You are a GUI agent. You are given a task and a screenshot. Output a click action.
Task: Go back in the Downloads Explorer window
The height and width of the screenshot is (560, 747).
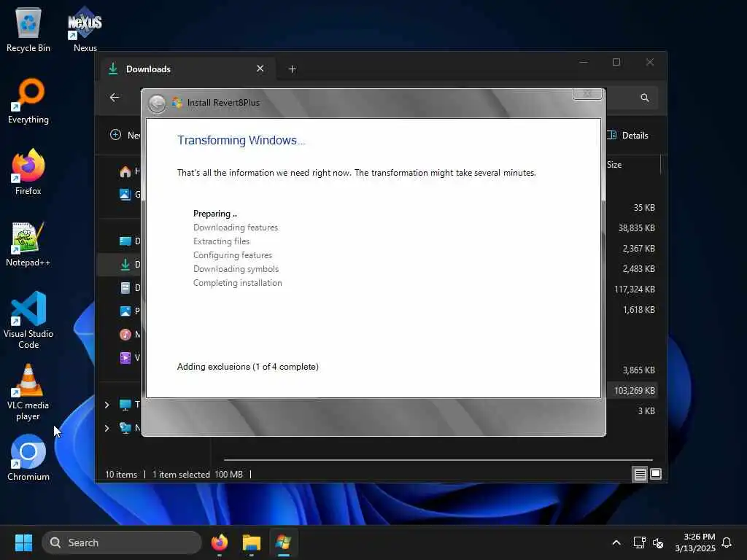pyautogui.click(x=115, y=98)
